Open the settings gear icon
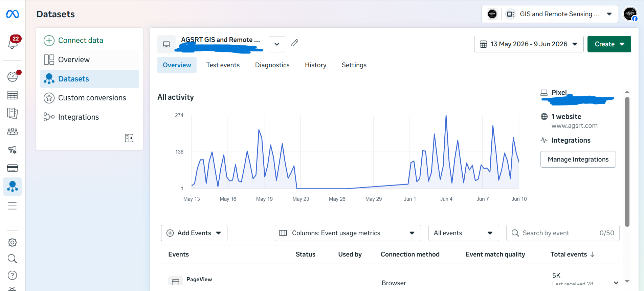The height and width of the screenshot is (291, 644). [13, 242]
